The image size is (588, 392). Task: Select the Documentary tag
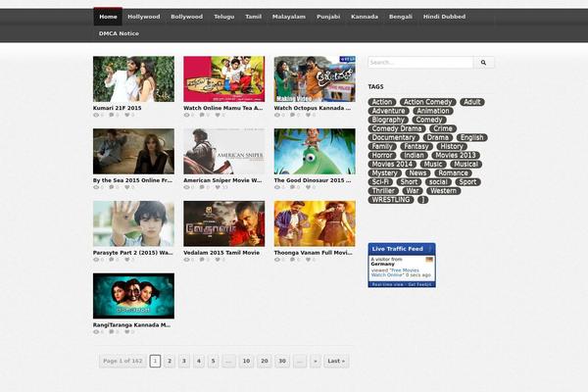pyautogui.click(x=393, y=137)
